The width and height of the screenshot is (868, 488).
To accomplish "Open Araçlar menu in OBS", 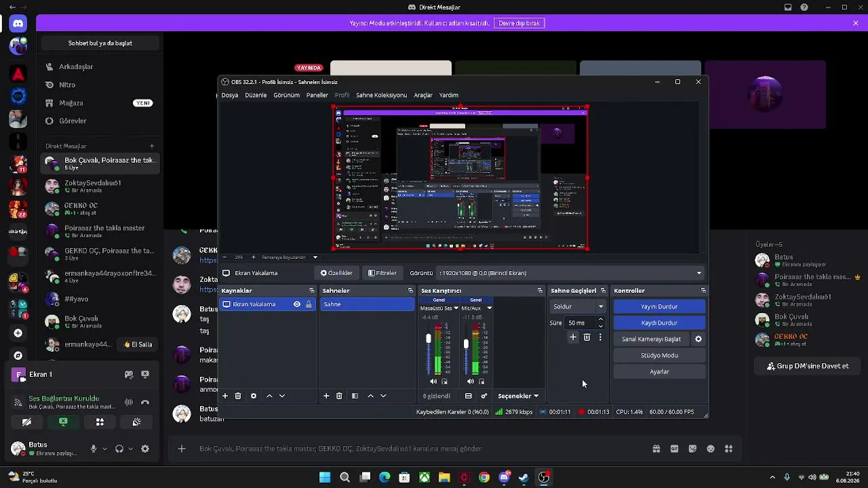I will point(423,96).
